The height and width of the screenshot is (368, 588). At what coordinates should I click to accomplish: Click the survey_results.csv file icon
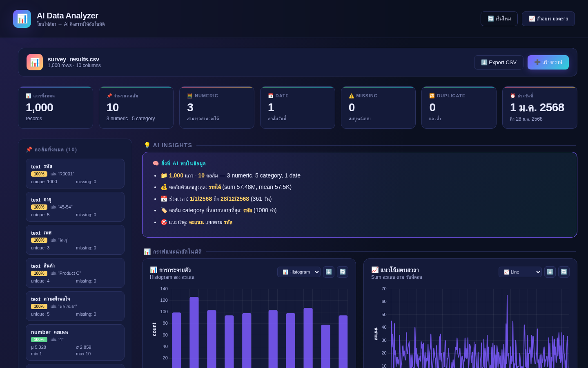[x=35, y=62]
